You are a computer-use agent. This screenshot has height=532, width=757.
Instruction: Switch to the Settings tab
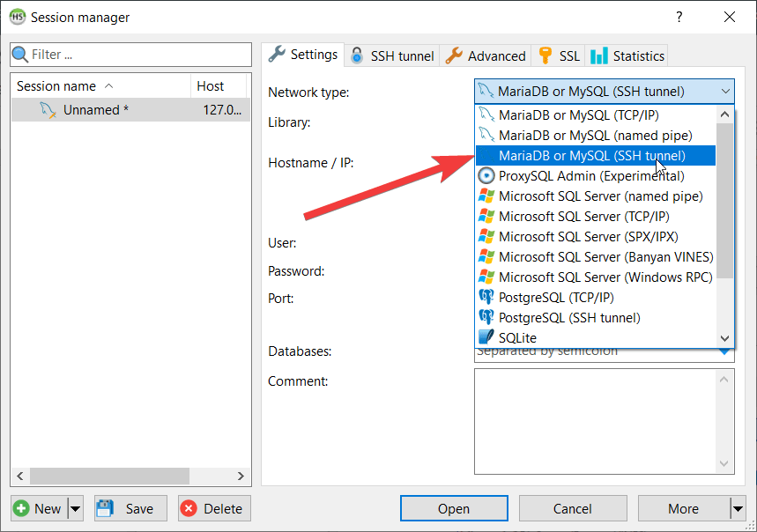[303, 55]
